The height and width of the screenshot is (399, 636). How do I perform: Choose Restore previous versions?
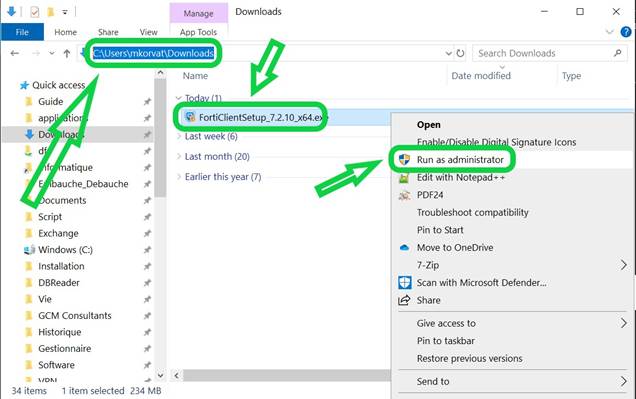coord(470,358)
